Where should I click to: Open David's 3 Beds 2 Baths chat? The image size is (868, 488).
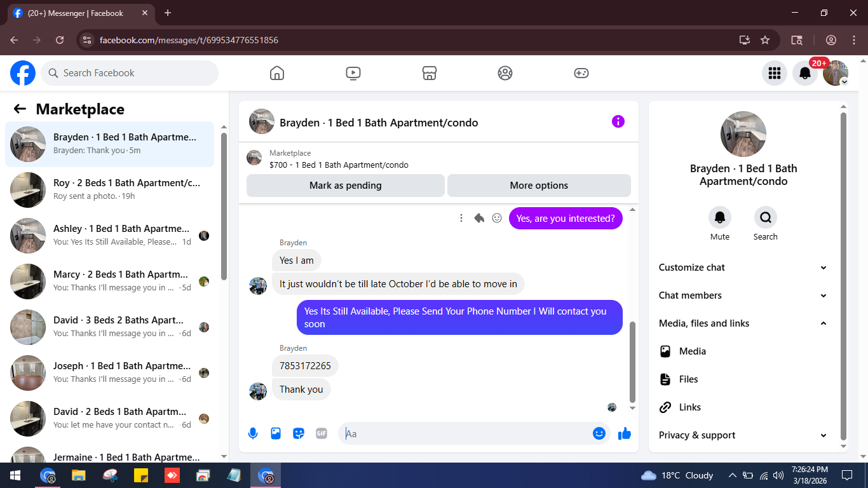[110, 327]
